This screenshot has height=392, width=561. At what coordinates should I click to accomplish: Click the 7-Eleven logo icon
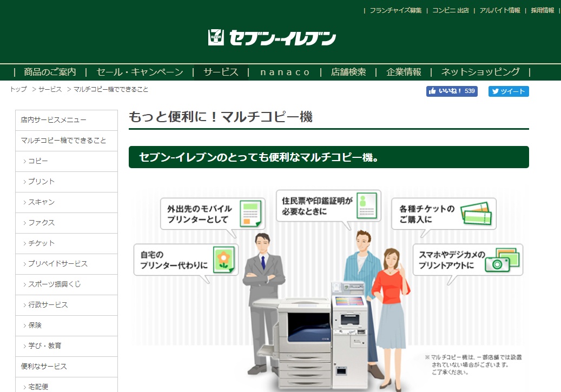216,37
